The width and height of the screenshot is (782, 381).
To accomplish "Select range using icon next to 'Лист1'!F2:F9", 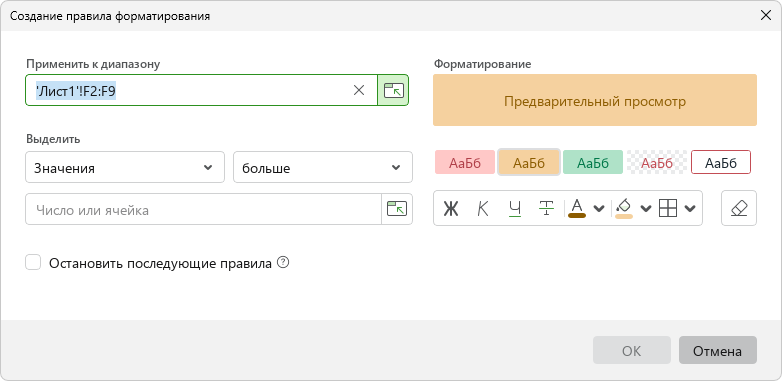I will pos(393,90).
